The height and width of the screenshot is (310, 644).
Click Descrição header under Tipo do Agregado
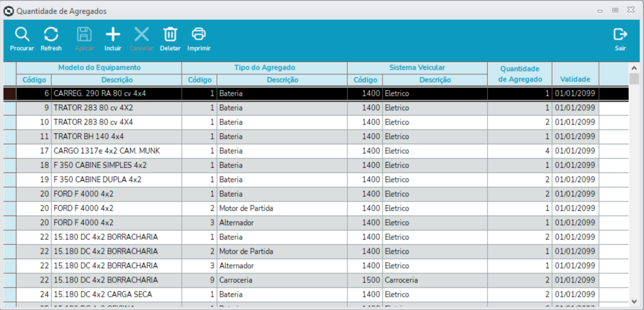pyautogui.click(x=282, y=80)
